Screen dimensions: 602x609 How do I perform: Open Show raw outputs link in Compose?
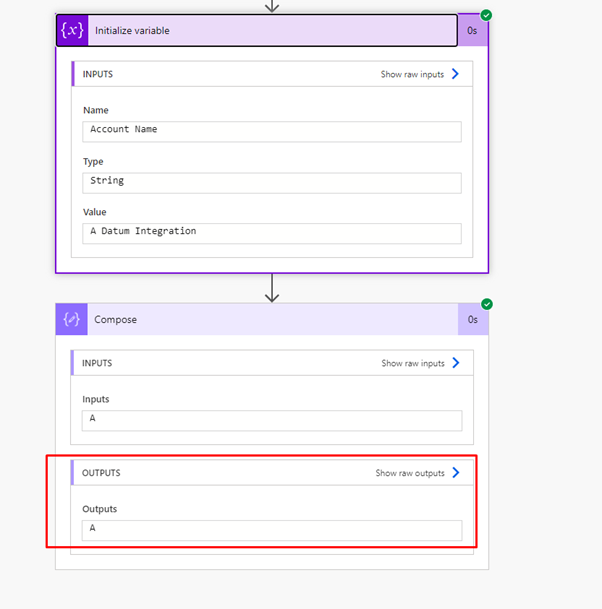(x=410, y=473)
